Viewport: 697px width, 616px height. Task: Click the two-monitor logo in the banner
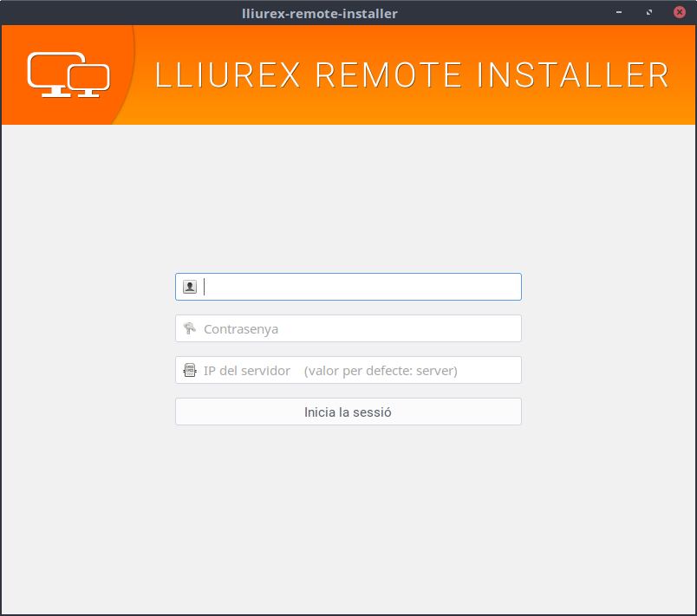click(x=68, y=75)
